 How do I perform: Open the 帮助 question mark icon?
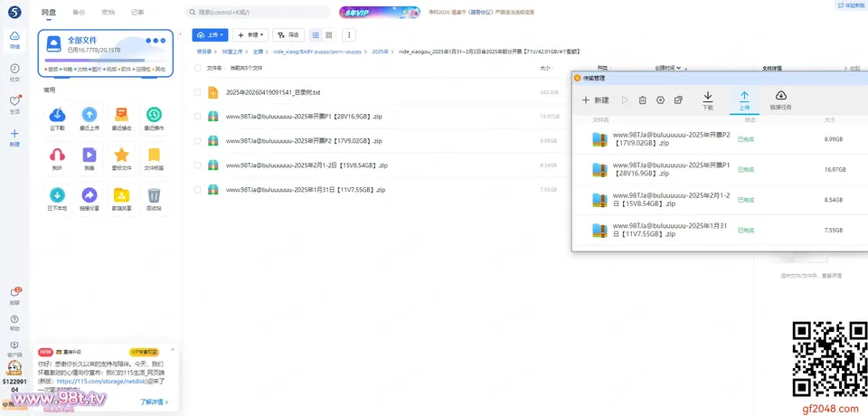[14, 319]
